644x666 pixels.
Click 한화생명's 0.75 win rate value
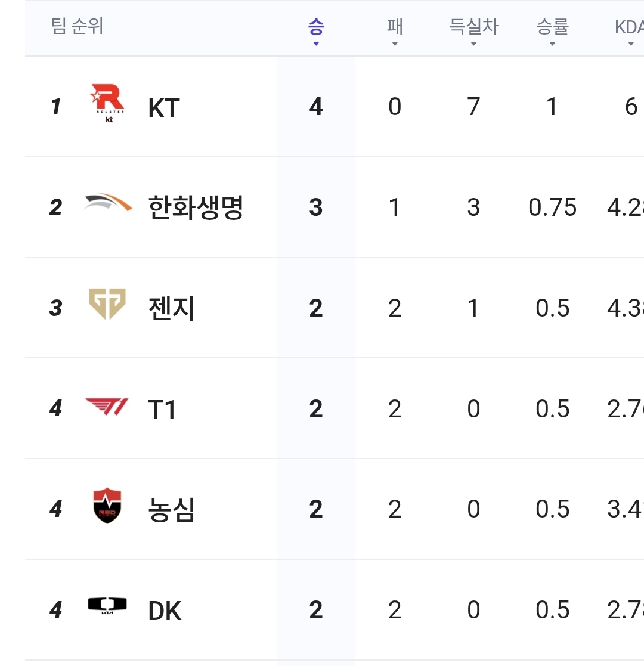[x=552, y=208]
